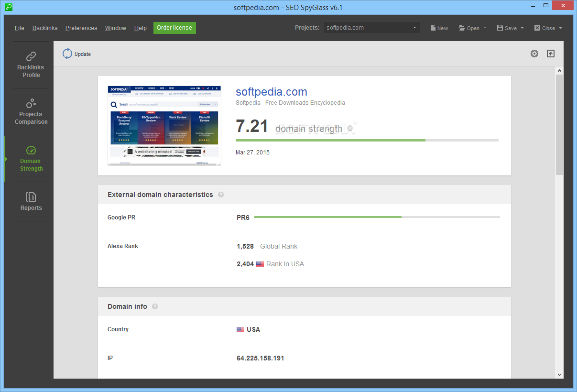Click the softpedia website thumbnail preview

(164, 126)
